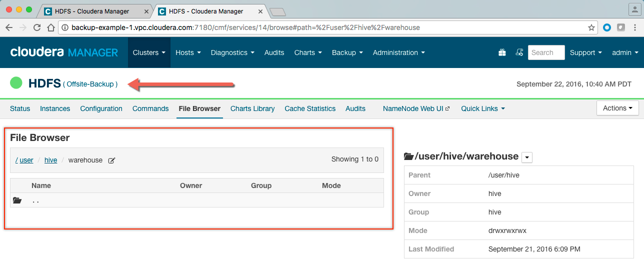644x267 pixels.
Task: Click the gray square extension icon
Action: (620, 27)
